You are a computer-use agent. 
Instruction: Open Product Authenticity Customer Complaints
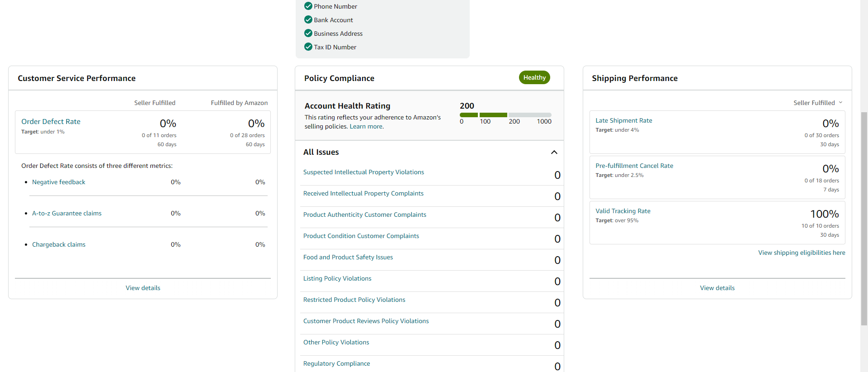coord(364,215)
